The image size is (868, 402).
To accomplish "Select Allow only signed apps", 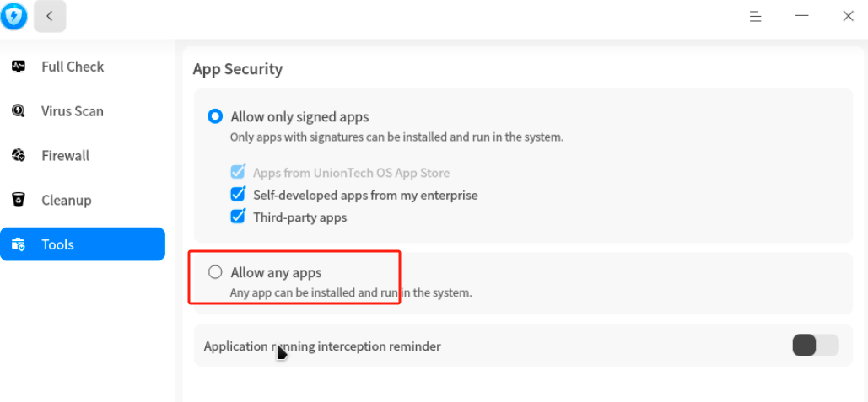I will (x=215, y=116).
